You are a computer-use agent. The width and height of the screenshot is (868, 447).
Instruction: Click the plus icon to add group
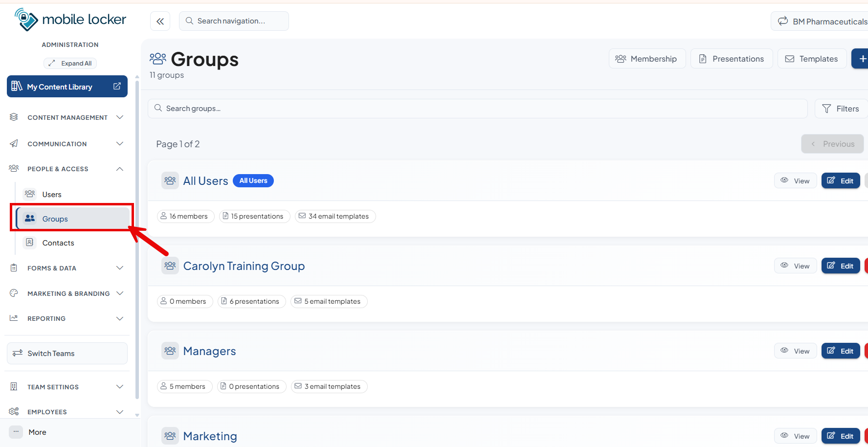click(862, 59)
